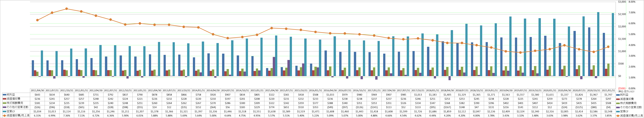Select the $774 other operating cell for 2015/04/30

click(272, 107)
